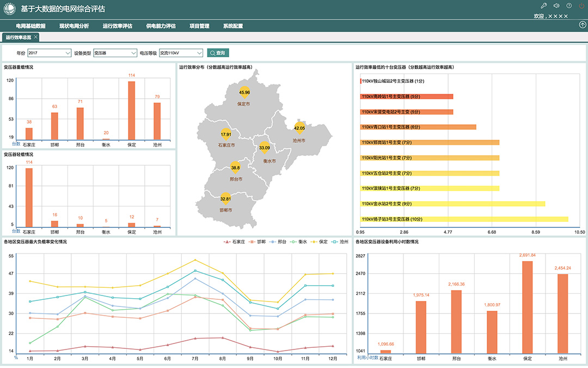Open the 年份 2017 dropdown
The image size is (588, 368).
coord(49,53)
